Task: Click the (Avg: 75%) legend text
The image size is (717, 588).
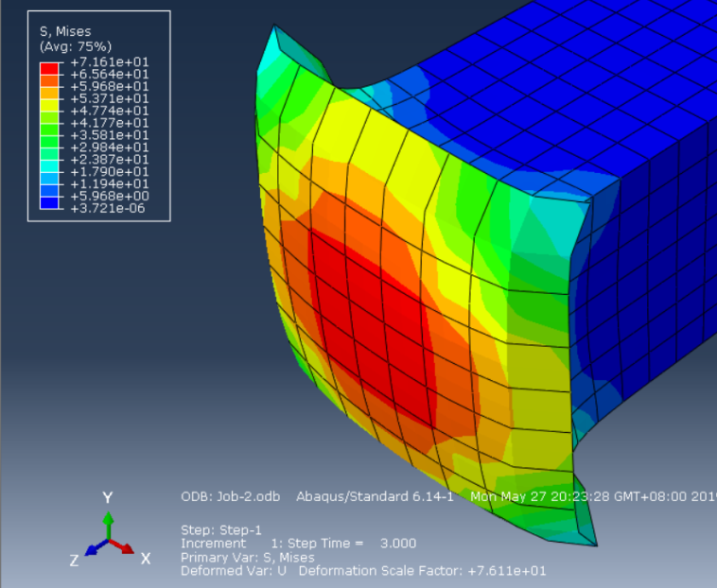Action: 76,46
